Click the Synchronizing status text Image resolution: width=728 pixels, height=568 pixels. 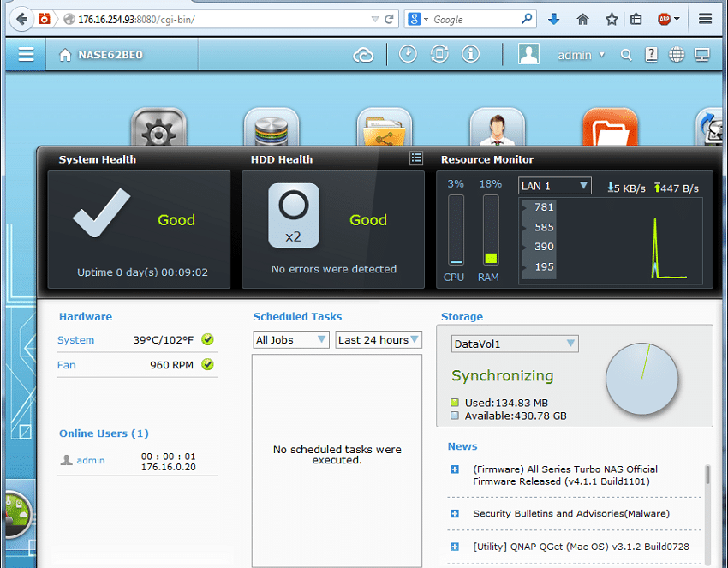pos(503,376)
